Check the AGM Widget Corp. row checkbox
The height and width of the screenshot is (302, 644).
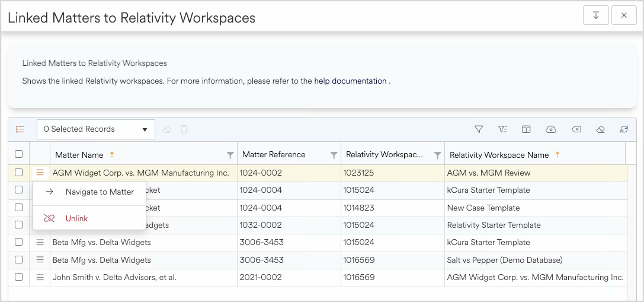tap(18, 173)
